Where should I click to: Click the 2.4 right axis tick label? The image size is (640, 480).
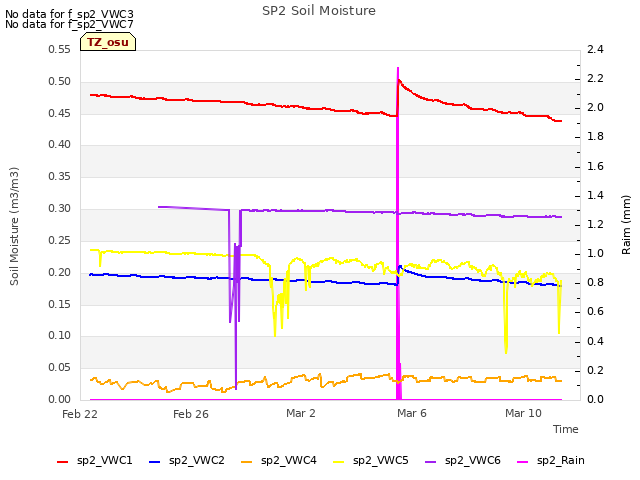[x=595, y=50]
